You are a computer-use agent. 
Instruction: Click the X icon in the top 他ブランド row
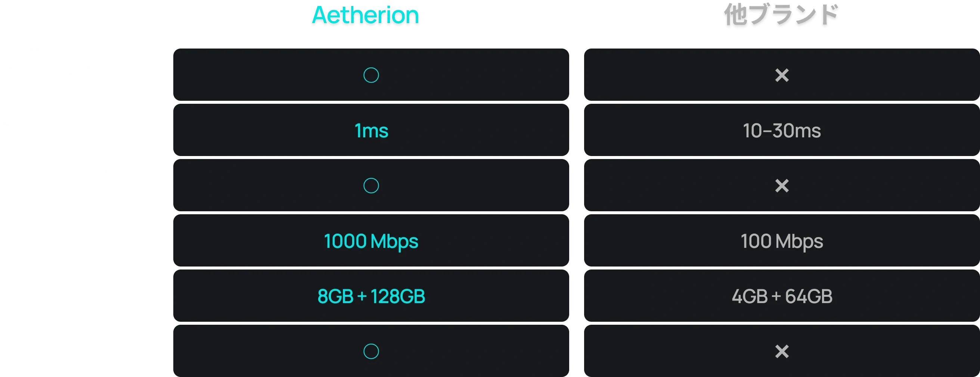point(782,75)
